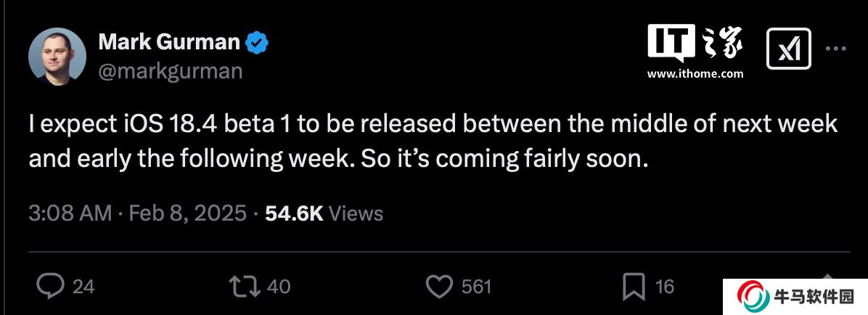Open the @markgurman handle link
Viewport: 868px width, 315px height.
170,70
